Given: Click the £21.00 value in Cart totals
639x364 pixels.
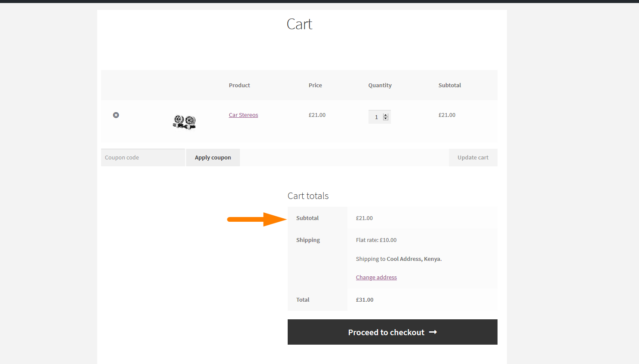Looking at the screenshot, I should (364, 218).
